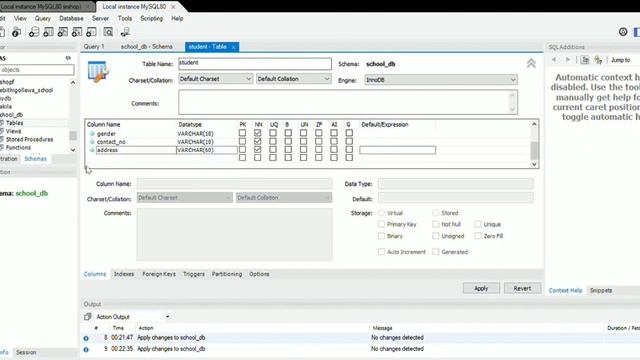
Task: Click the gender column row icon
Action: (x=92, y=133)
